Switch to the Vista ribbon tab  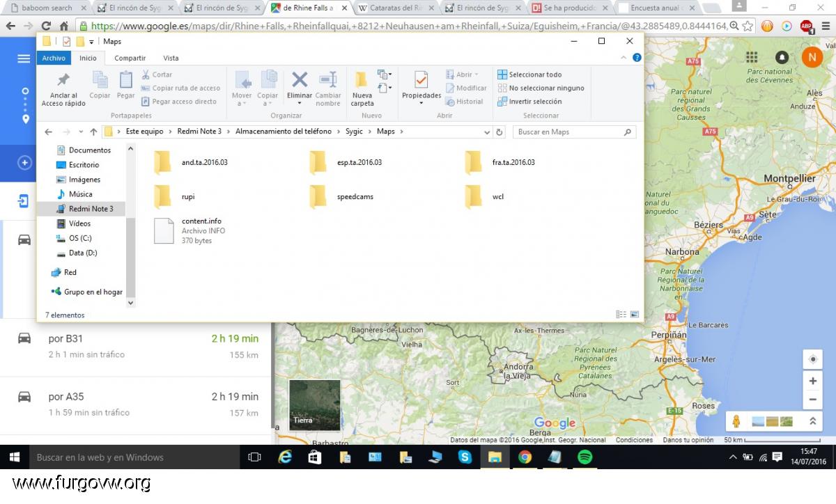point(171,58)
